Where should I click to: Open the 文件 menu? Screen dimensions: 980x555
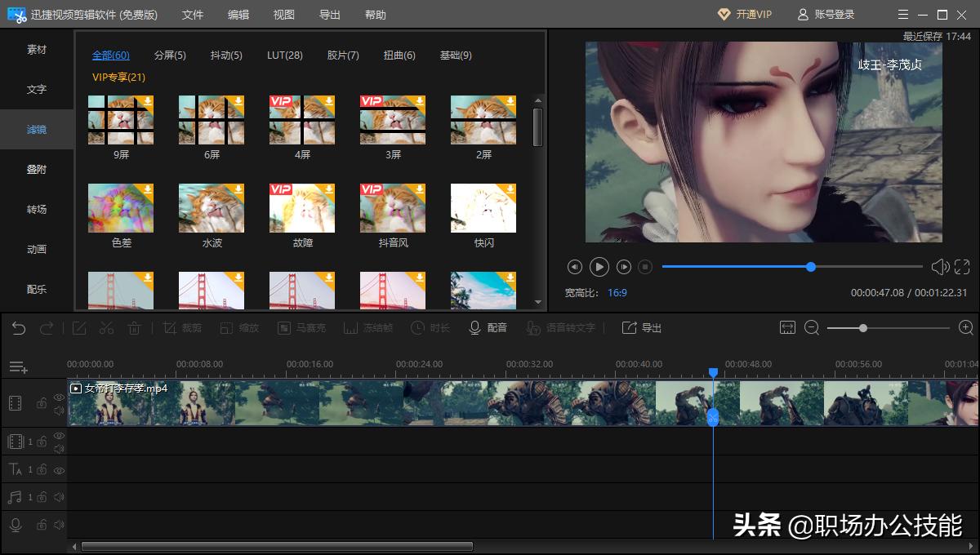click(193, 15)
